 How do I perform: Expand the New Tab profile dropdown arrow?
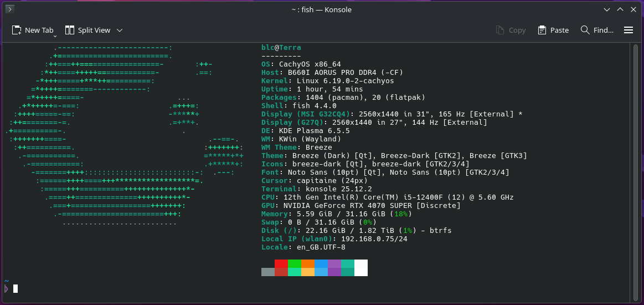coord(55,36)
